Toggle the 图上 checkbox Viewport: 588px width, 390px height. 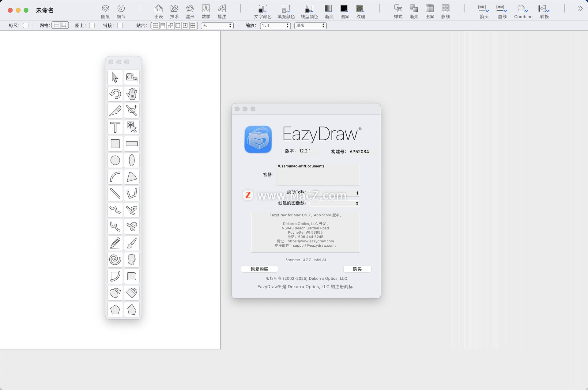point(92,25)
